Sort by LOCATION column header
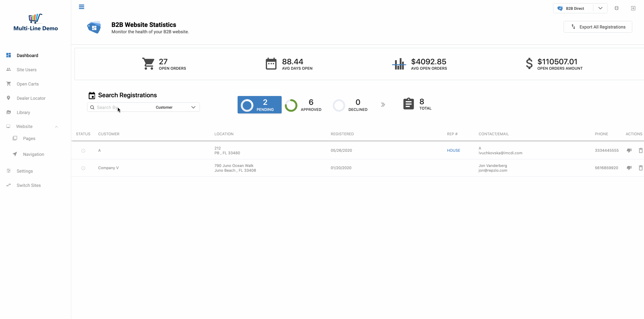644x319 pixels. tap(224, 134)
